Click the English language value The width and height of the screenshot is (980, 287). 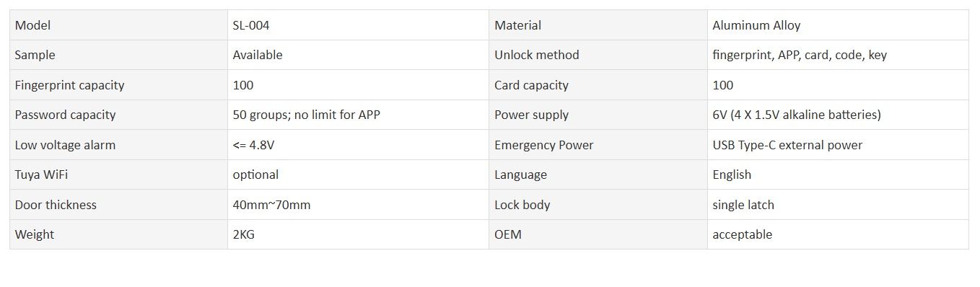732,175
